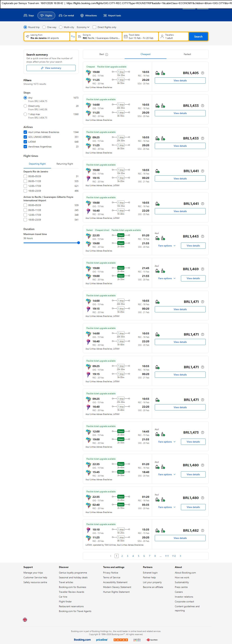
Task: Enable the Direct flights only checkbox
Action: 94,27
